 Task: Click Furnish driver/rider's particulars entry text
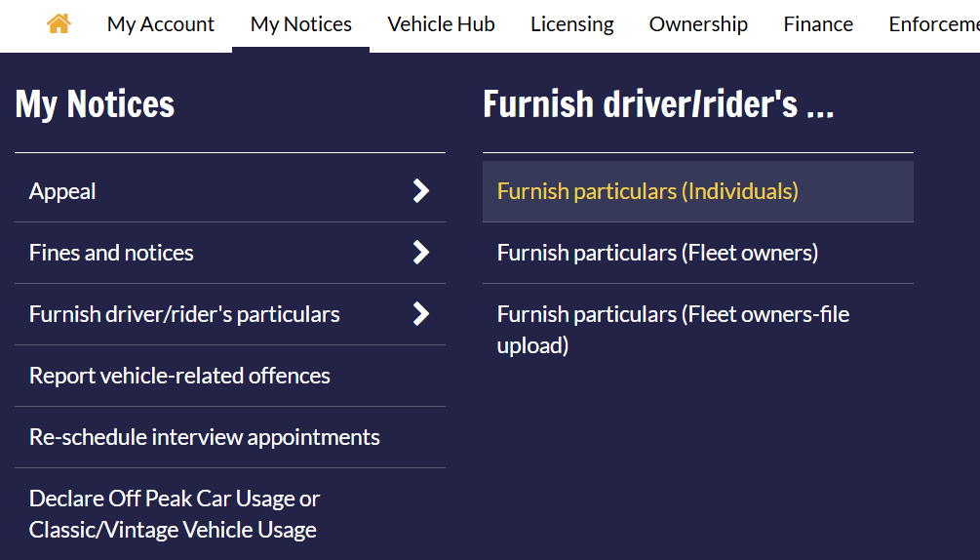click(184, 314)
